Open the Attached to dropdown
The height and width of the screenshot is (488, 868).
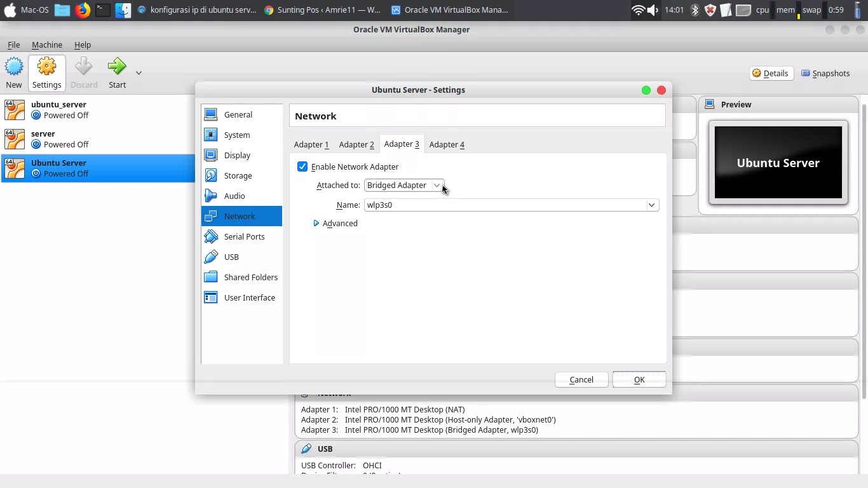[x=404, y=185]
